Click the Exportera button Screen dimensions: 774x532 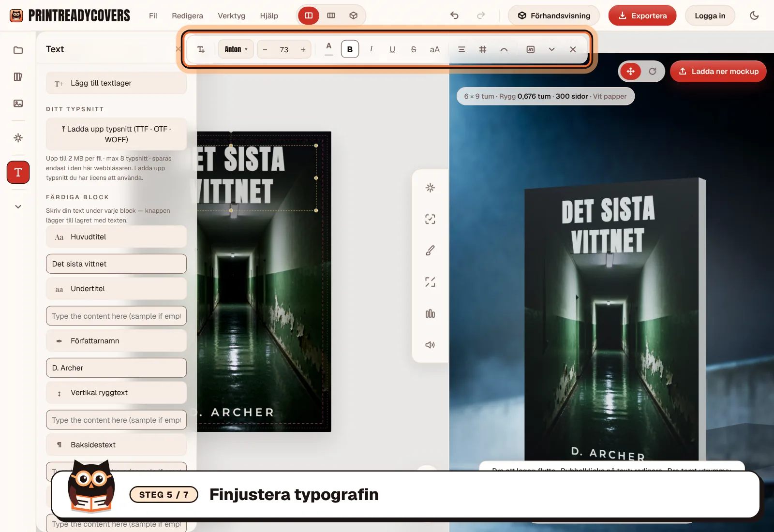click(x=642, y=15)
